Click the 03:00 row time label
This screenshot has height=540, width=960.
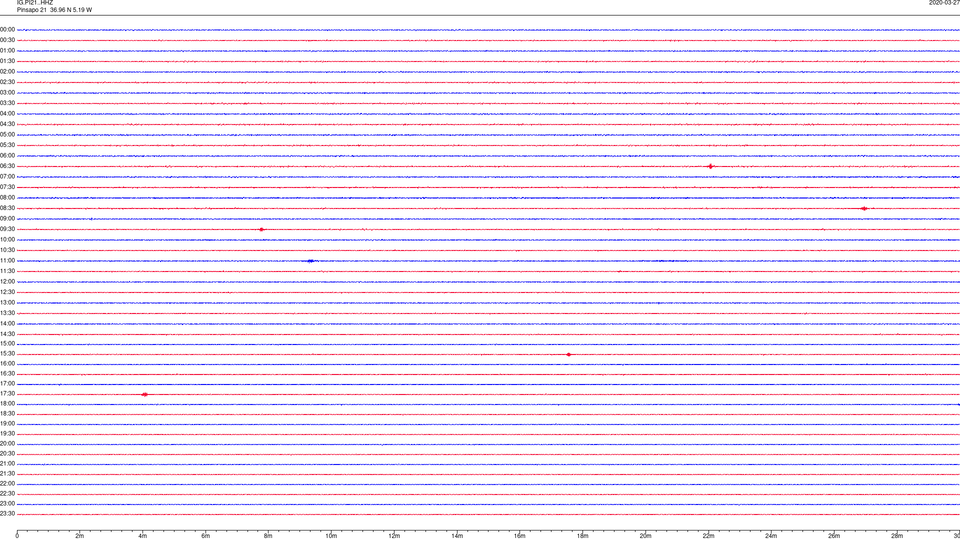coord(7,92)
